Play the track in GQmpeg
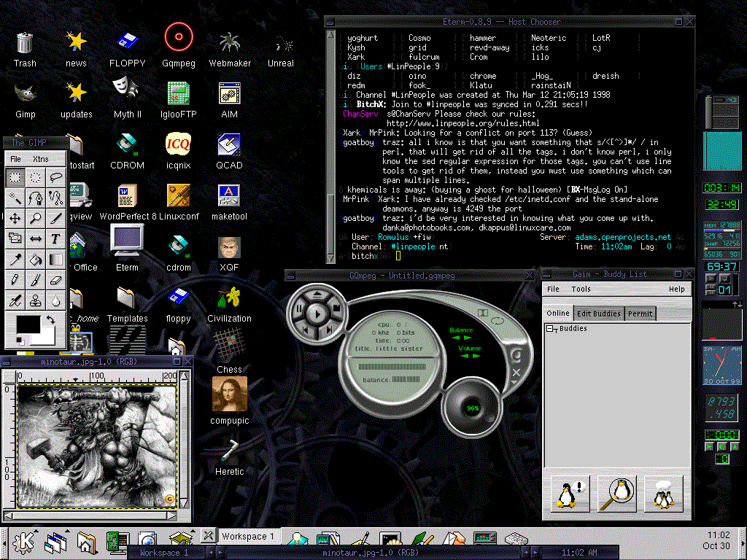This screenshot has width=747, height=560. coord(317,314)
